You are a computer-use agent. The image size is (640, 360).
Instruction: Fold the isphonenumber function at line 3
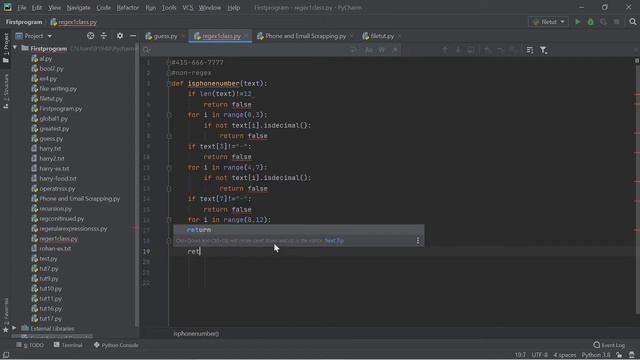(x=169, y=83)
